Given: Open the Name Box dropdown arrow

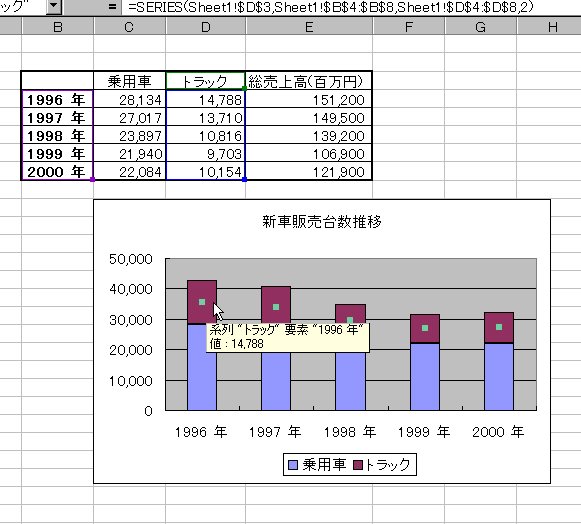Looking at the screenshot, I should click(x=54, y=6).
